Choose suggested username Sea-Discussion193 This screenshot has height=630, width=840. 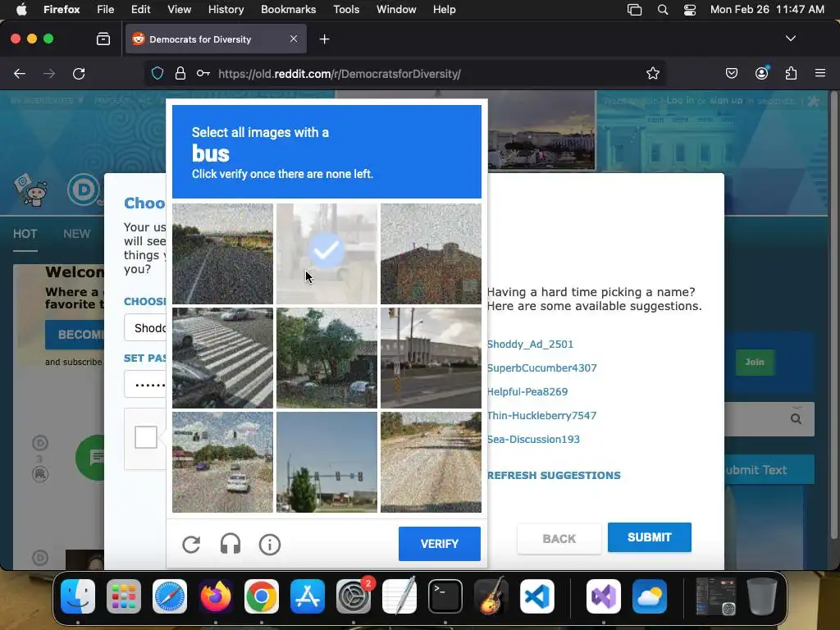(533, 440)
